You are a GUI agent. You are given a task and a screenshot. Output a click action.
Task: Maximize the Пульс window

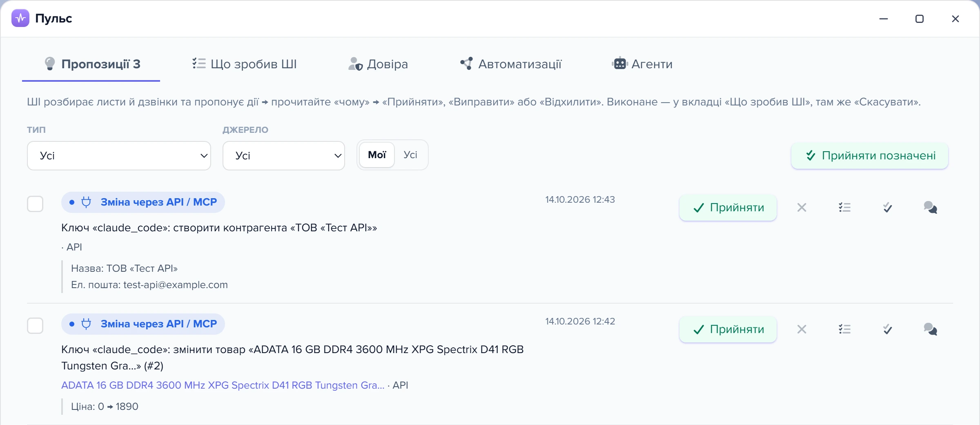pos(920,19)
